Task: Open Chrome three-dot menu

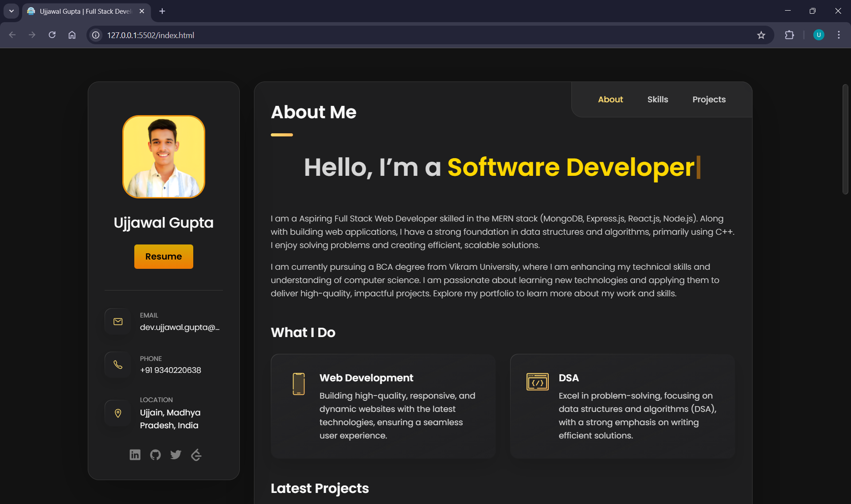Action: tap(839, 35)
